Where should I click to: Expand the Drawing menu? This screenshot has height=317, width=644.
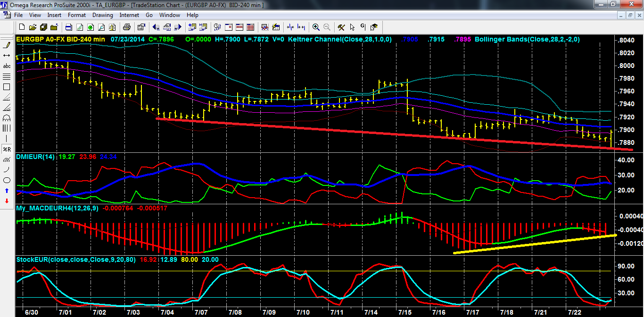[102, 15]
